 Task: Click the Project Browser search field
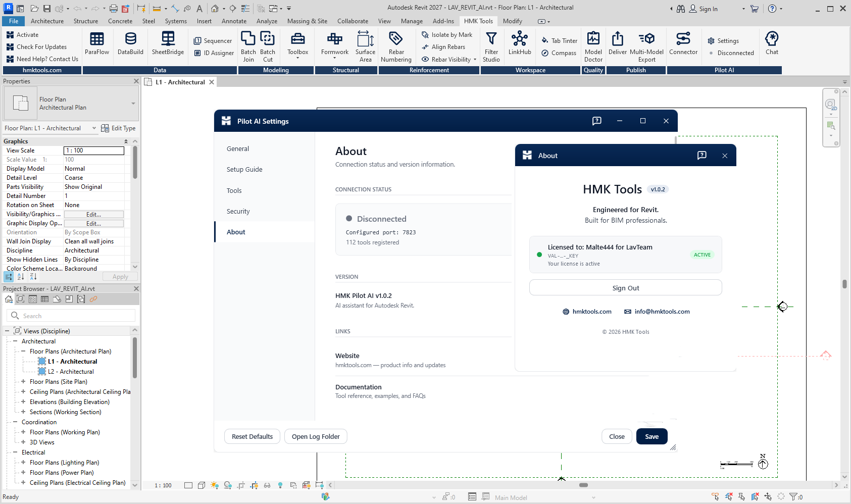pyautogui.click(x=71, y=316)
